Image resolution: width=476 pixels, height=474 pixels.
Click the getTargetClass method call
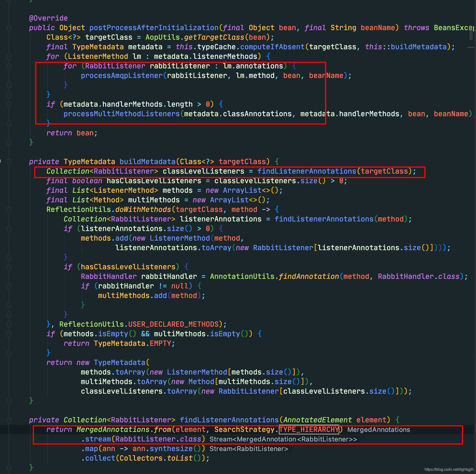(214, 38)
